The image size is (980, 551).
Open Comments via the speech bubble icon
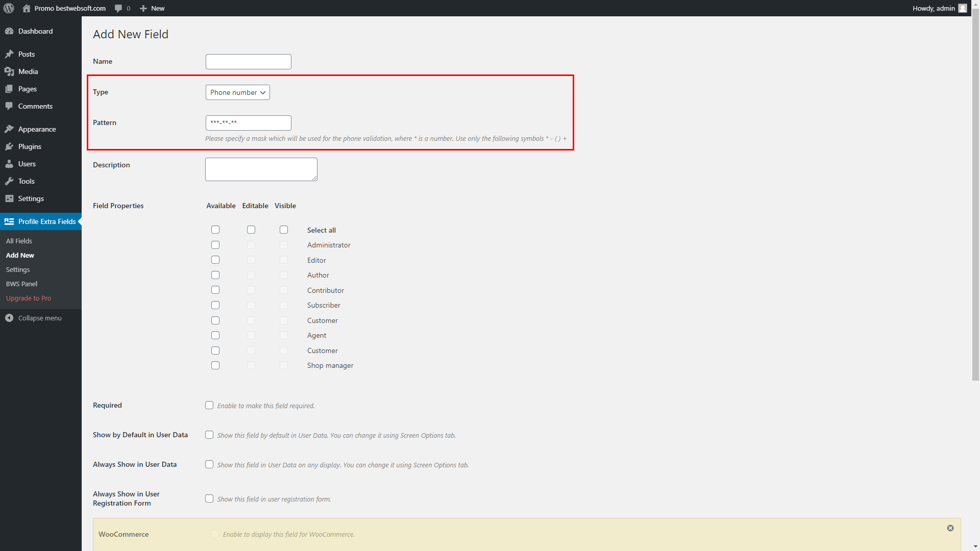[x=10, y=106]
